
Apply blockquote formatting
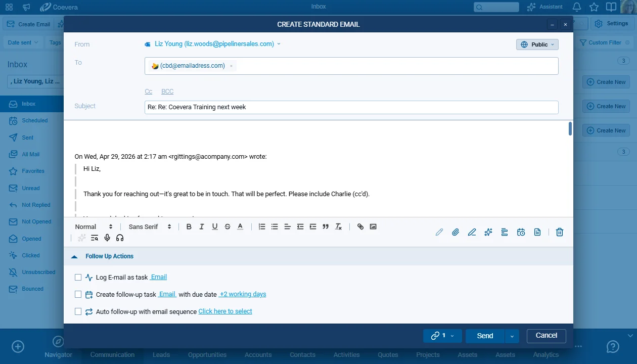click(326, 226)
